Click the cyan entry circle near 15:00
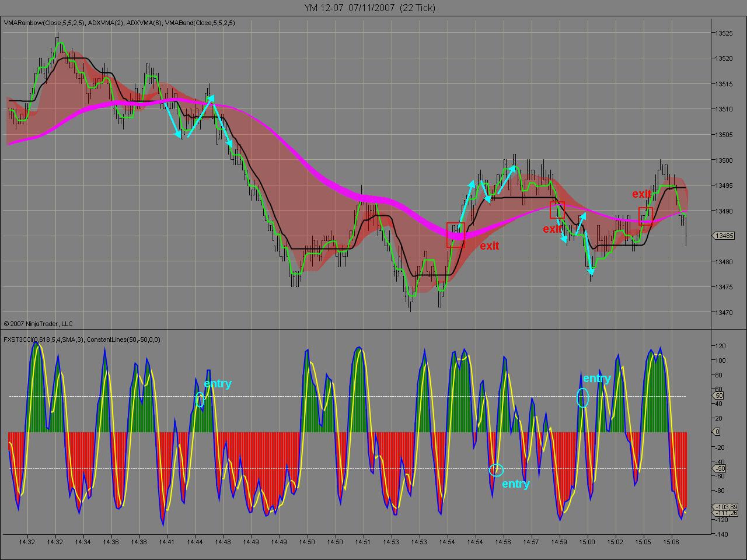 coord(582,397)
